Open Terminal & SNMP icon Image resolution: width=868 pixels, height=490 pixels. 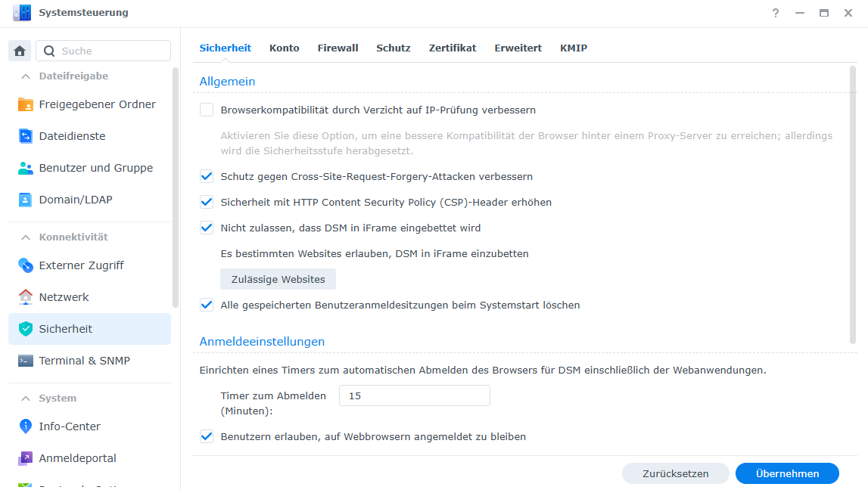(26, 361)
